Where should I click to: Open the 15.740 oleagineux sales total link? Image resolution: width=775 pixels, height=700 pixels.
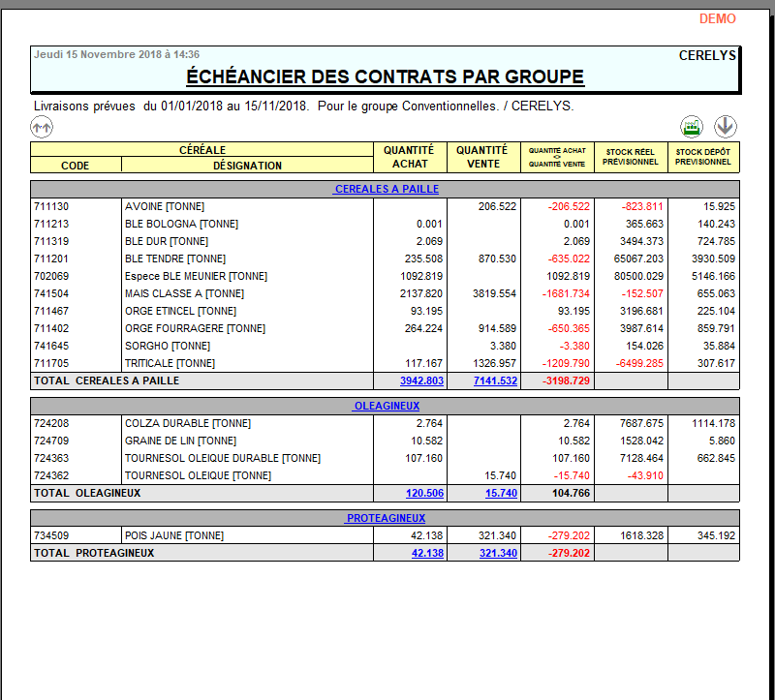(x=501, y=493)
